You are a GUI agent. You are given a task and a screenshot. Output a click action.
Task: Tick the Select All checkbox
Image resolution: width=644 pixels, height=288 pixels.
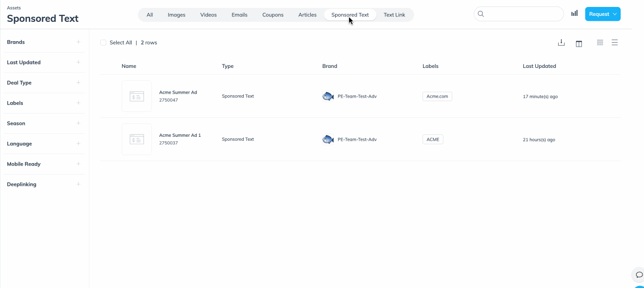pyautogui.click(x=103, y=43)
